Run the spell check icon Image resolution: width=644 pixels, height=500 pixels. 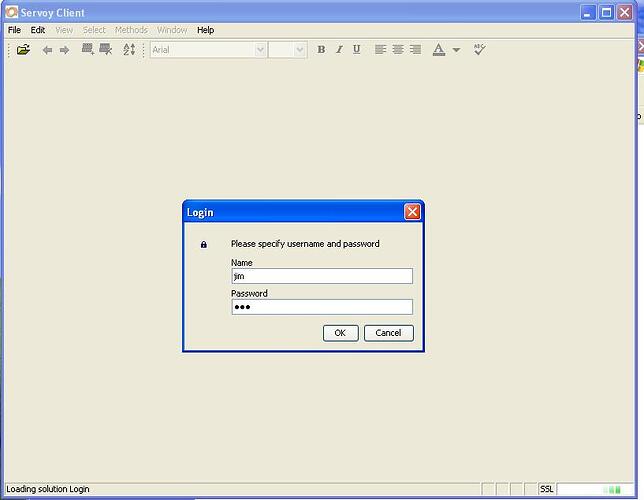(479, 49)
